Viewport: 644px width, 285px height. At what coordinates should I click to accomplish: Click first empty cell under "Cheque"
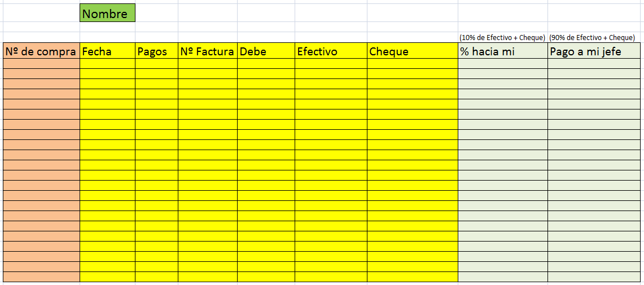click(x=412, y=64)
